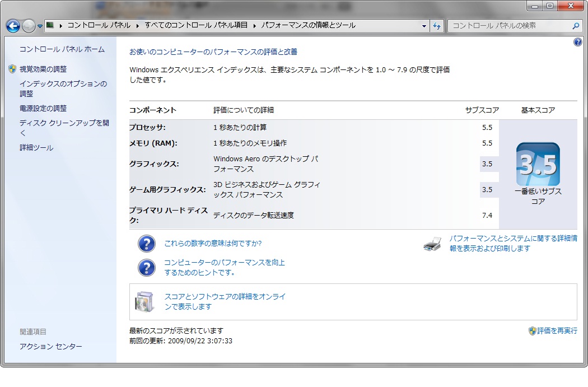This screenshot has height=387, width=588.
Task: Click the 前回の更新 2009/09/22 timestamp
Action: [181, 341]
